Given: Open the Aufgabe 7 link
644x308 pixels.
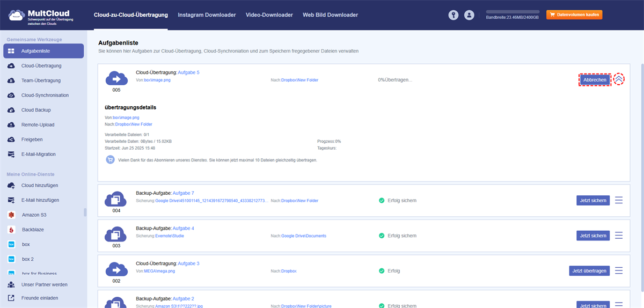Looking at the screenshot, I should 184,193.
